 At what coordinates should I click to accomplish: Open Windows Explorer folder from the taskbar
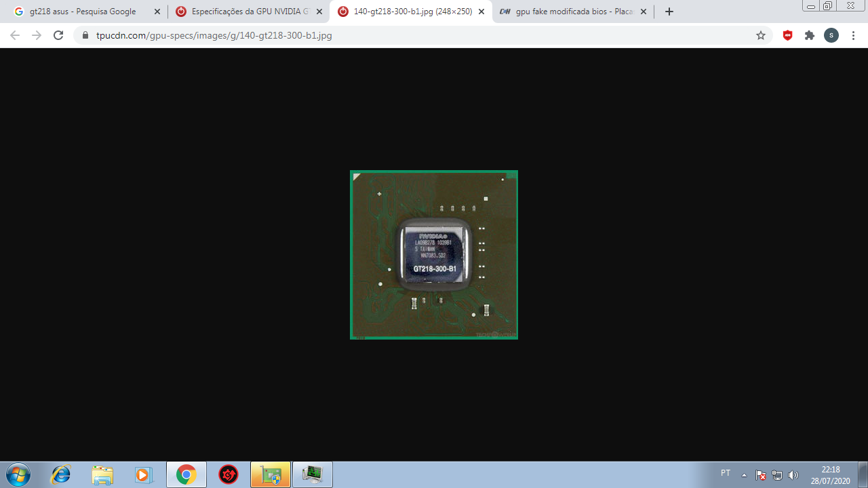pyautogui.click(x=102, y=474)
